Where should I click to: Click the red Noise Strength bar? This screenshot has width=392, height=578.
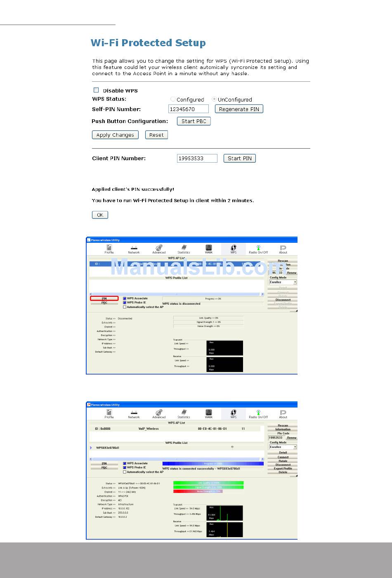point(198,491)
